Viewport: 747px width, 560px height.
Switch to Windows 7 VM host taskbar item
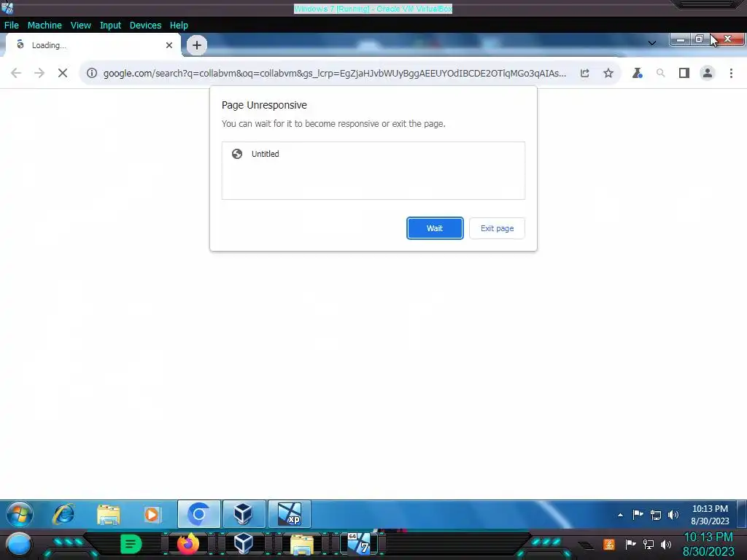coord(359,544)
